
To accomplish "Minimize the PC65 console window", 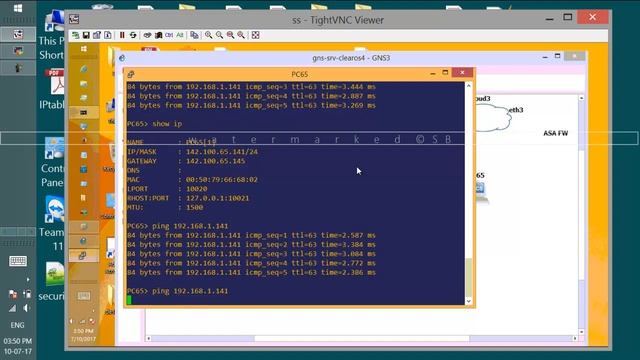I will click(x=433, y=73).
